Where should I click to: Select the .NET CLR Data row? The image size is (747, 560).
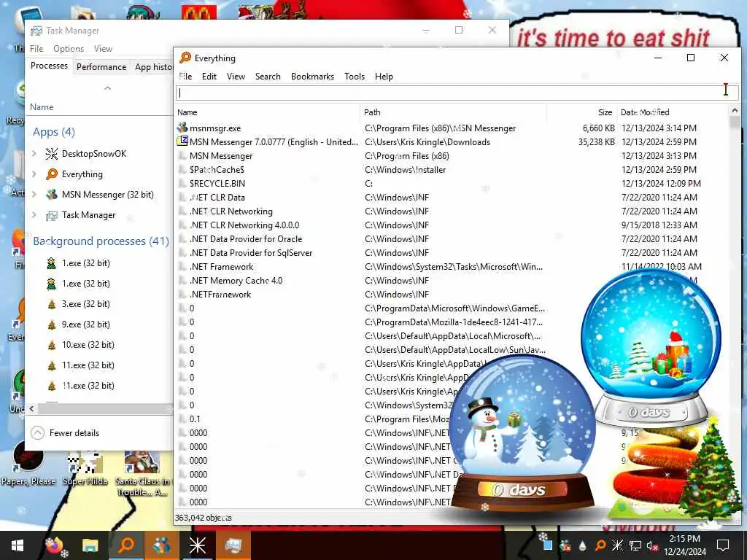click(452, 197)
